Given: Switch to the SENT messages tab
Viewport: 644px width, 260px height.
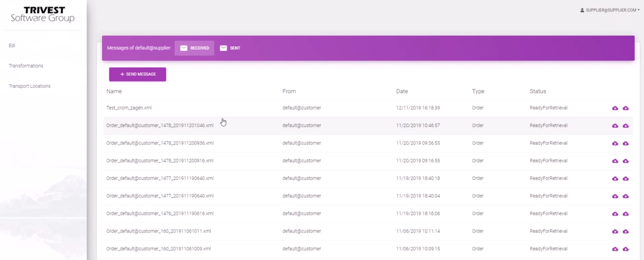Looking at the screenshot, I should pyautogui.click(x=230, y=48).
